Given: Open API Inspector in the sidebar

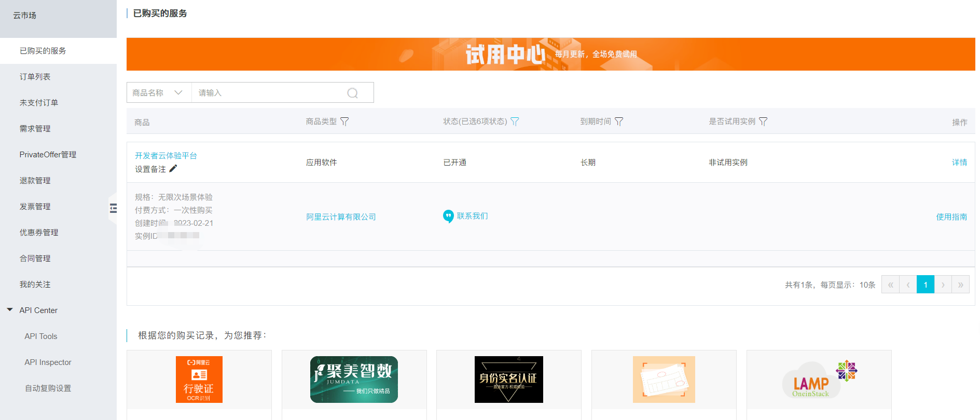Looking at the screenshot, I should coord(58,362).
